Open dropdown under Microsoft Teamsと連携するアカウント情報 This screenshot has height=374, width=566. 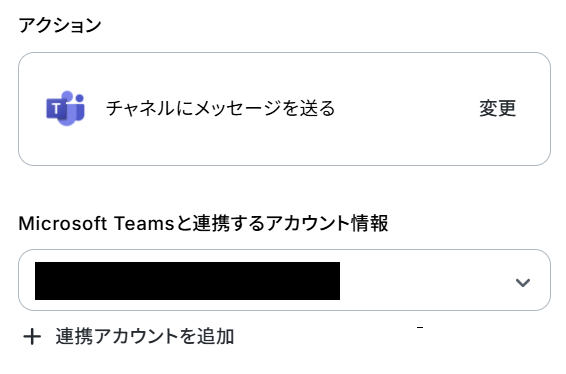pos(284,280)
